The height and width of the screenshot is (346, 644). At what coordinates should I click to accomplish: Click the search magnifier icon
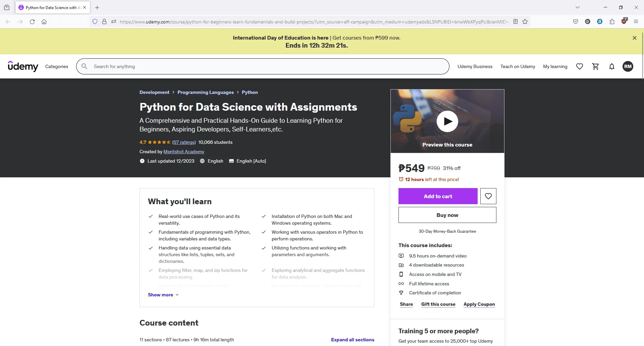coord(85,66)
